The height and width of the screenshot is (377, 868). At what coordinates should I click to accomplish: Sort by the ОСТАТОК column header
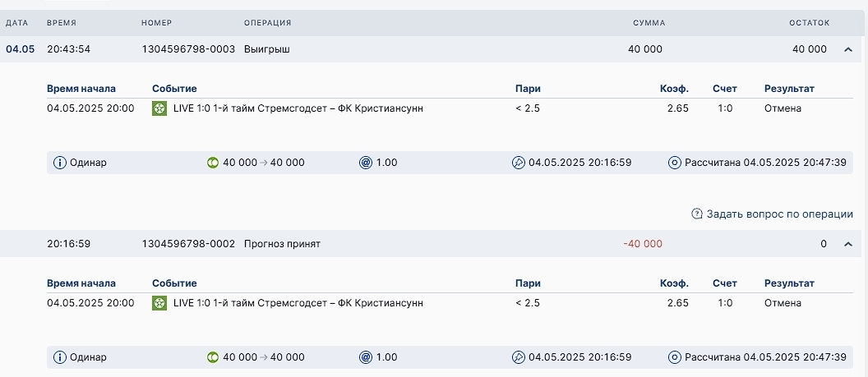click(810, 23)
